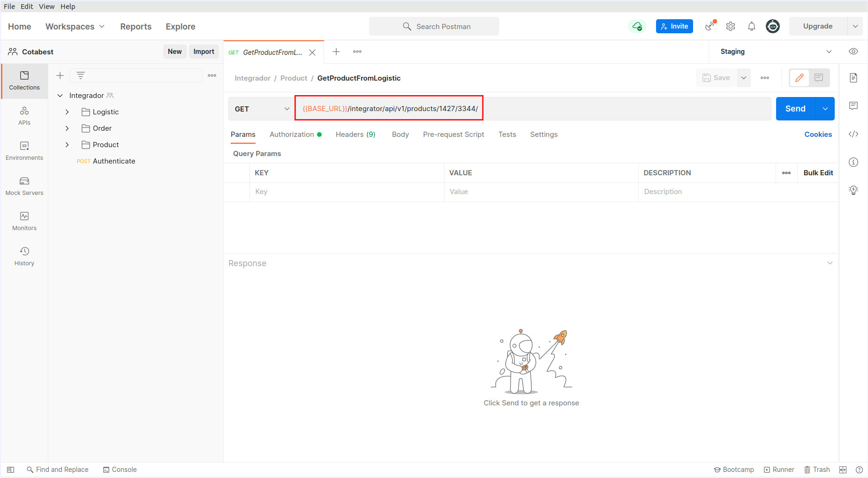Viewport: 868px width, 478px height.
Task: Open the documentation icon in right sidebar
Action: pyautogui.click(x=853, y=78)
